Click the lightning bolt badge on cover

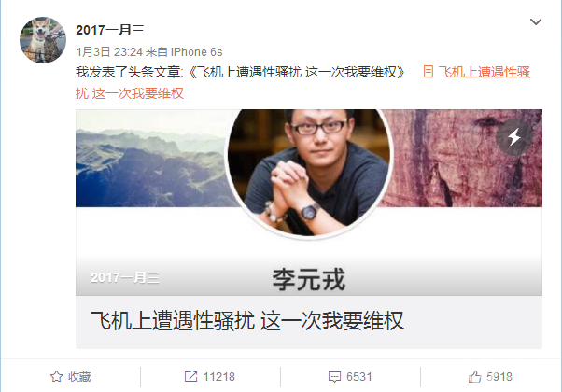click(514, 137)
